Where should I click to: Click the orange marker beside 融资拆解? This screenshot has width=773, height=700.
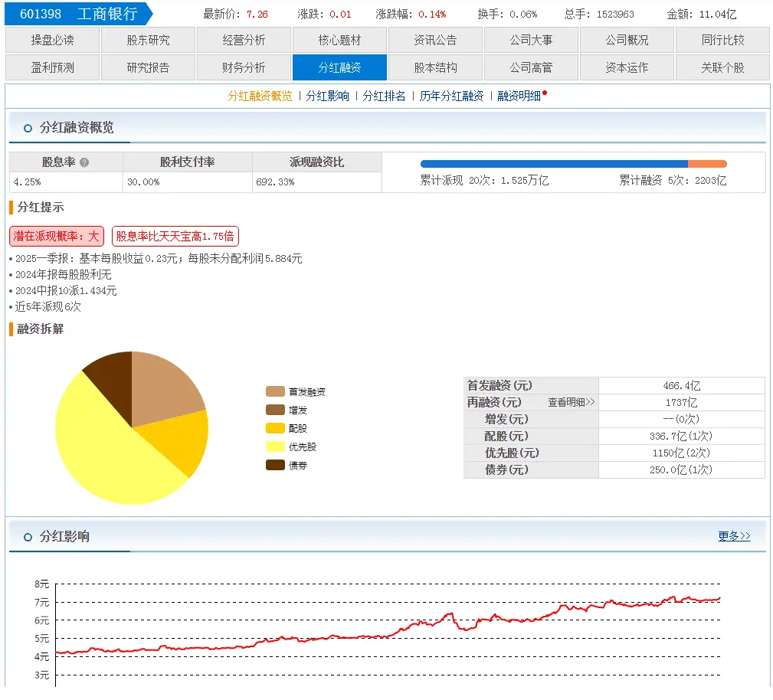click(10, 329)
